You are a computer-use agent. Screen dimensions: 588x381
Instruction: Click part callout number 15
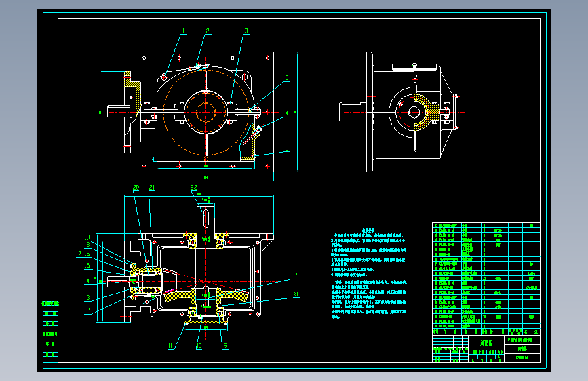click(x=87, y=266)
